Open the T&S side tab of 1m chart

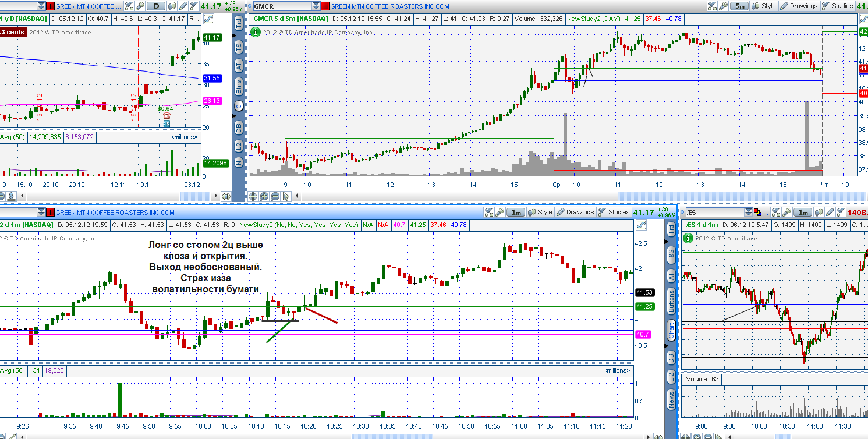[671, 254]
